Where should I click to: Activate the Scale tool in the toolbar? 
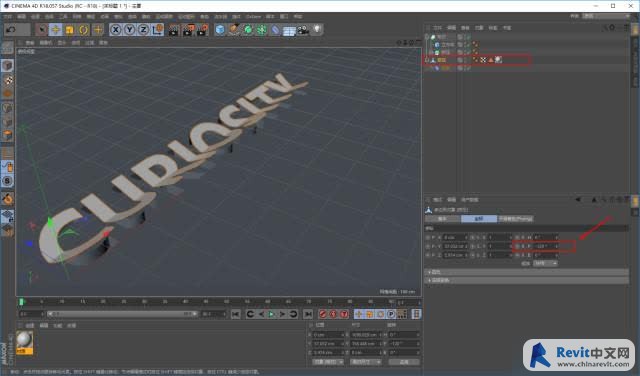pyautogui.click(x=69, y=29)
